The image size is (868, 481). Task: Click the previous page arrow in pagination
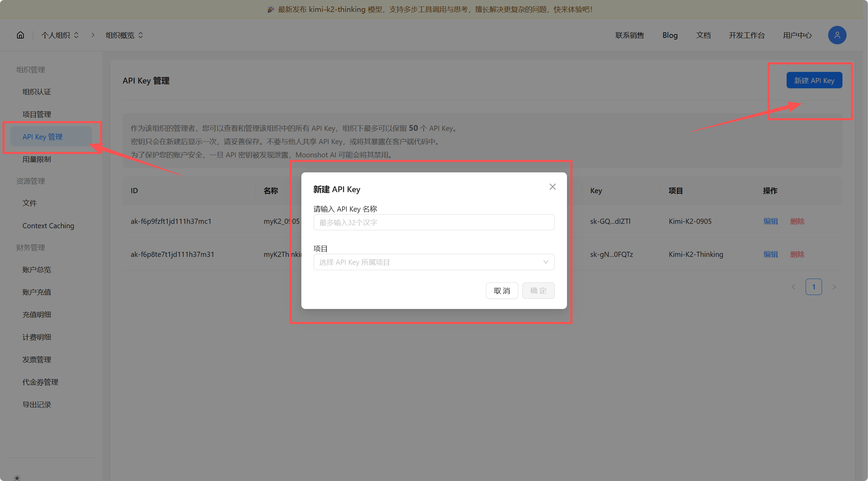pos(793,287)
